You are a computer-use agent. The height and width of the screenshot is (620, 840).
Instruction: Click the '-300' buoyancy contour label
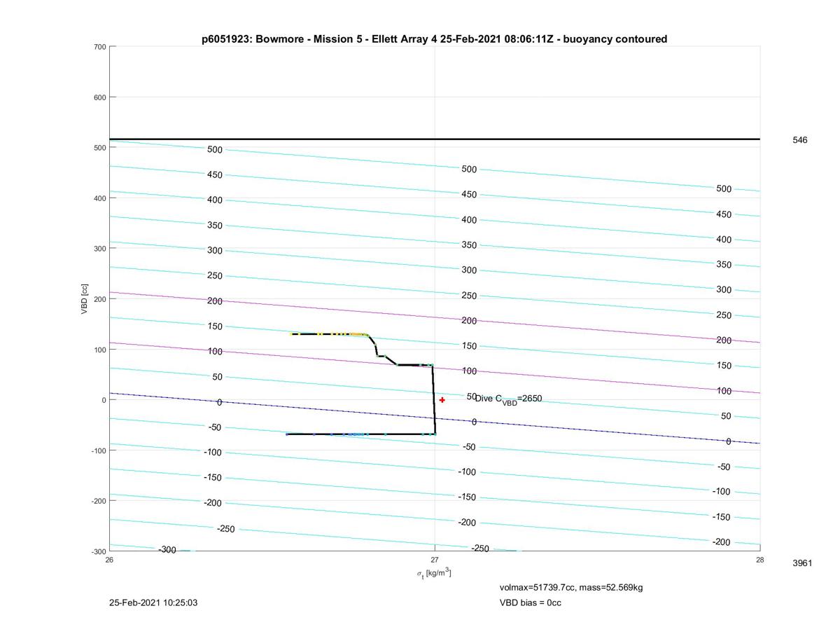tap(167, 550)
